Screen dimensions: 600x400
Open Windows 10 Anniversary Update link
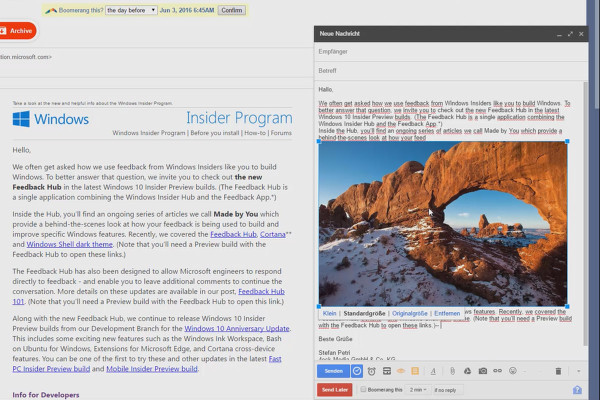click(237, 328)
